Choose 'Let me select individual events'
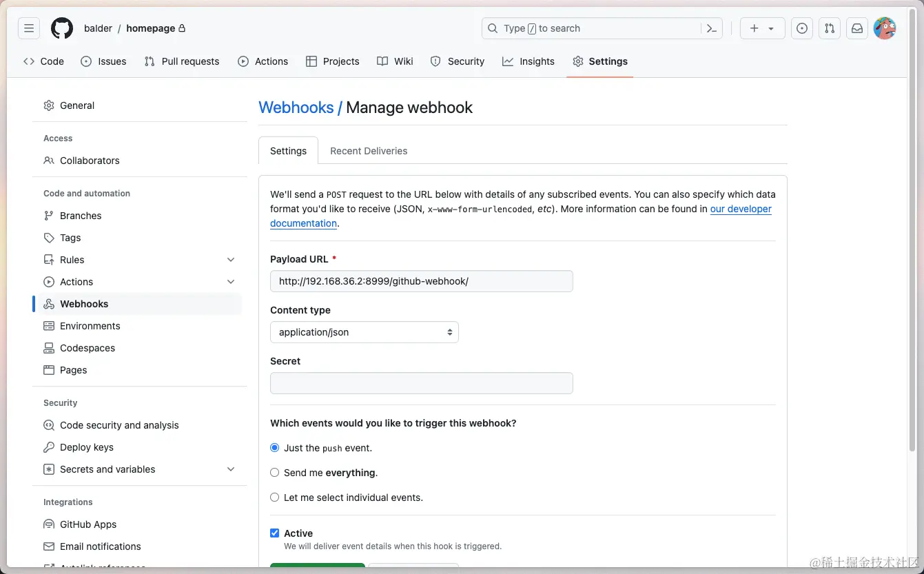This screenshot has height=574, width=924. point(275,498)
